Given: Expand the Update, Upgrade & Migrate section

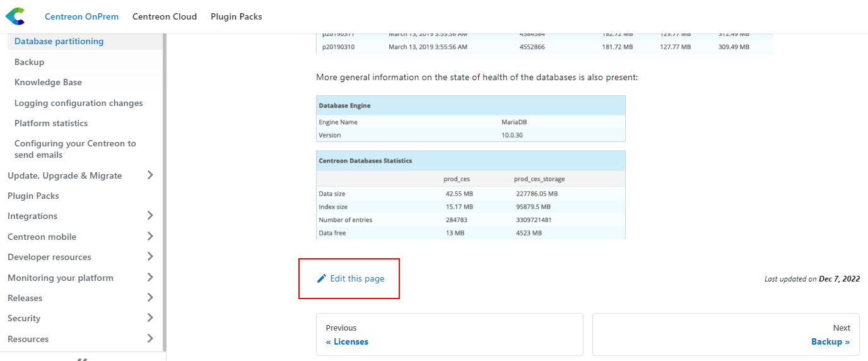Looking at the screenshot, I should point(150,175).
